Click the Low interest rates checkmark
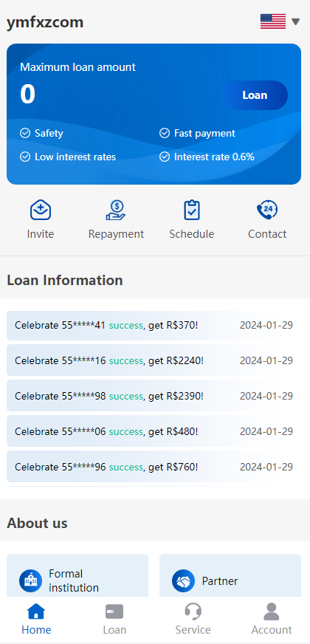Image resolution: width=310 pixels, height=644 pixels. [x=25, y=157]
